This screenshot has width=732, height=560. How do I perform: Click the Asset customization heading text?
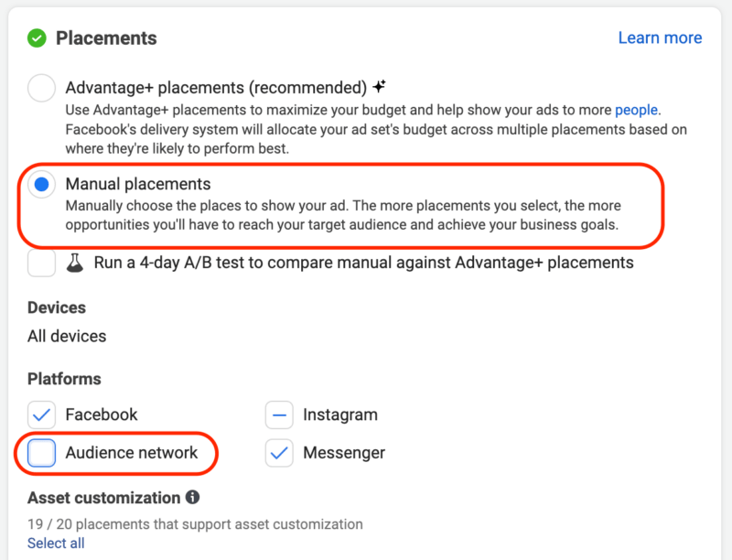coord(103,498)
